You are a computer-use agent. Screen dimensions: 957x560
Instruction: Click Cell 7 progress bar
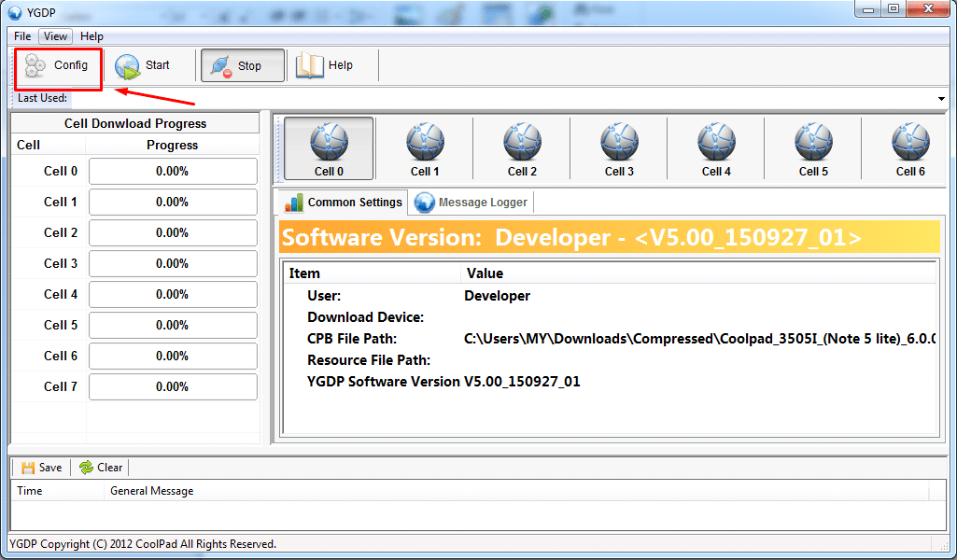(173, 386)
